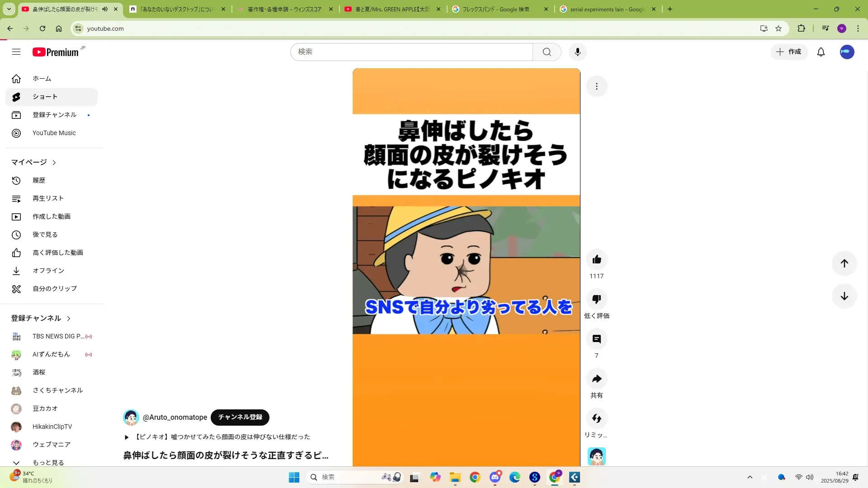The width and height of the screenshot is (868, 488).
Task: Click the YouTube 検索 search field
Action: click(411, 52)
